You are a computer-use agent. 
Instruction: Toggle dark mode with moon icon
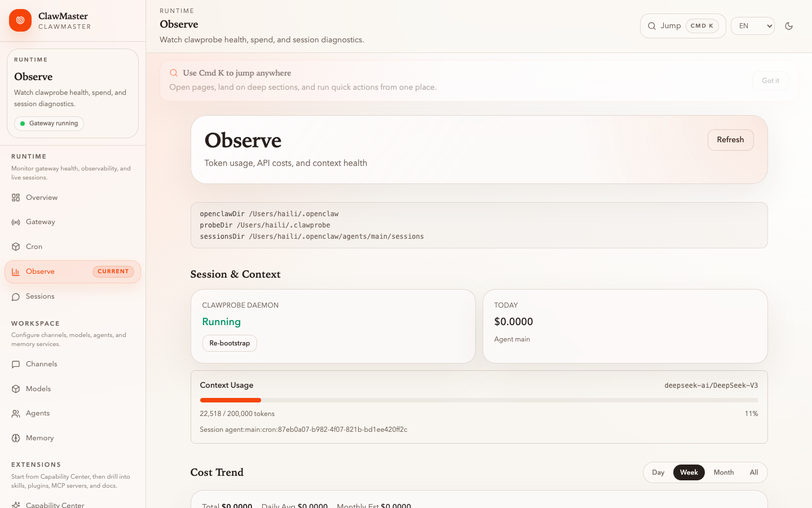pyautogui.click(x=789, y=26)
